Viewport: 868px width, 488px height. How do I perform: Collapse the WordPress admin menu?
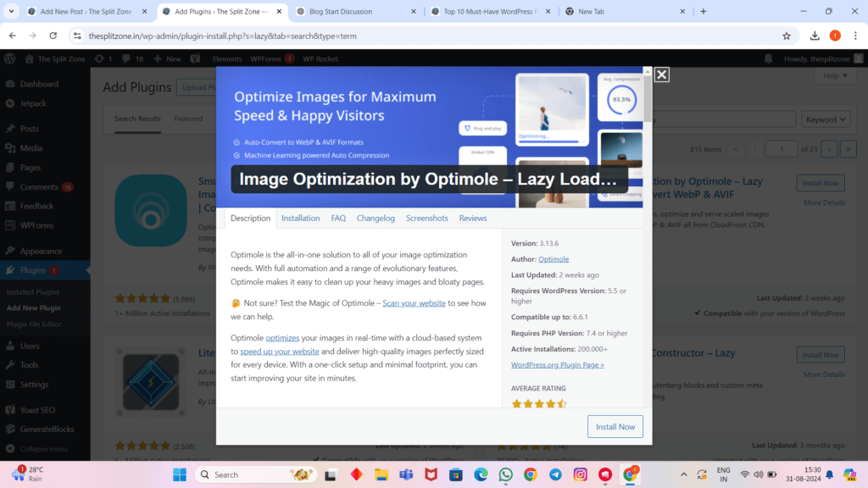point(45,449)
